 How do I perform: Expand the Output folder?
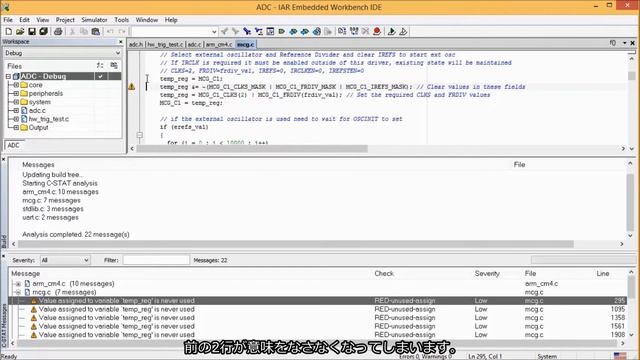point(16,127)
